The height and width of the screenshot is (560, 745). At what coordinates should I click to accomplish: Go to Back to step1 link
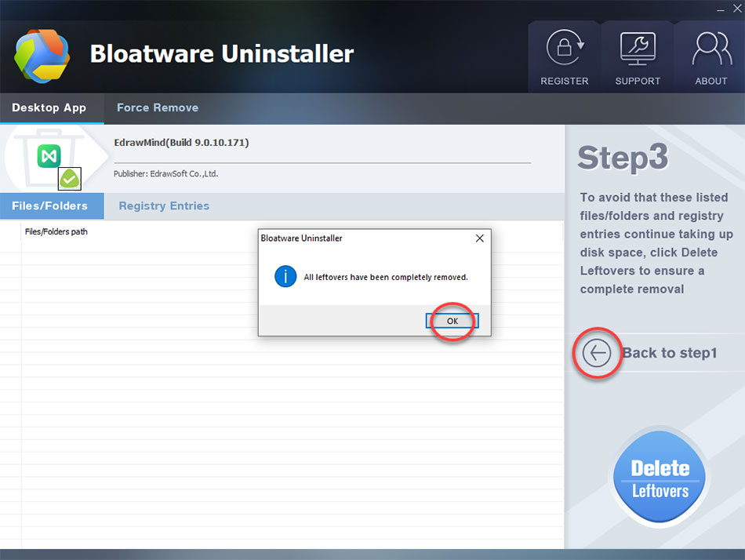coord(670,353)
